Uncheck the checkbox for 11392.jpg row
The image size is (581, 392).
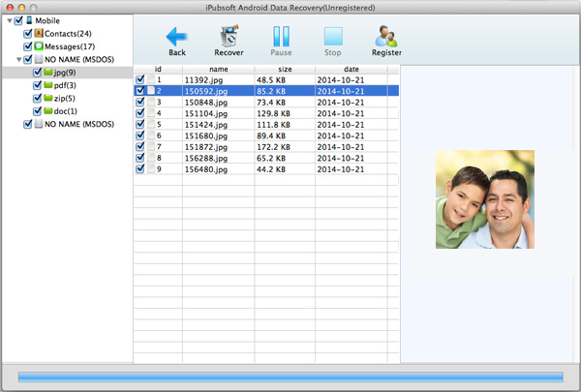coord(140,79)
